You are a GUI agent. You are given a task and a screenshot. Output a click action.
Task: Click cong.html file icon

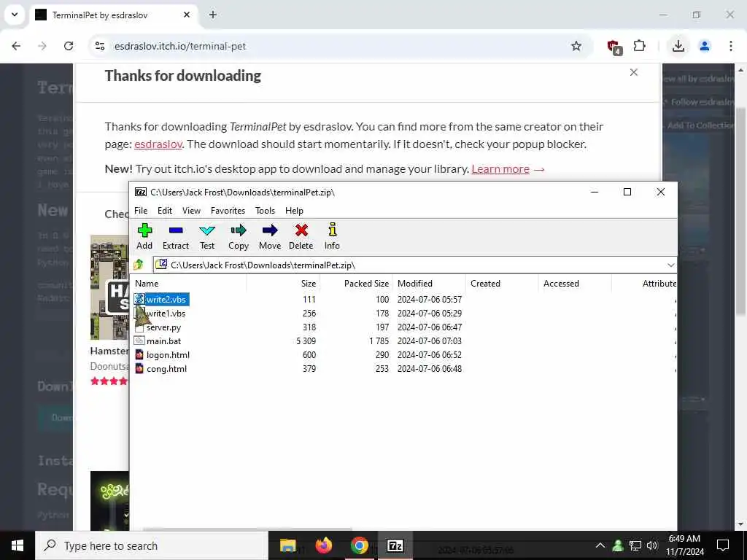tap(139, 368)
